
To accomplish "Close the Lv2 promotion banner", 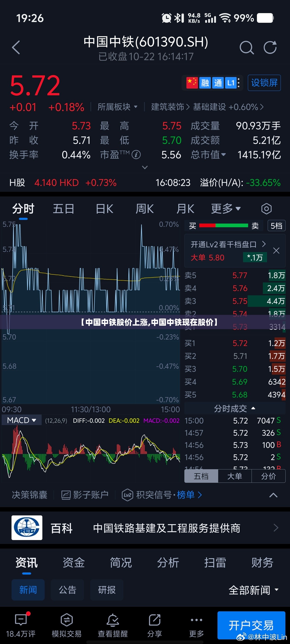I will [x=276, y=250].
